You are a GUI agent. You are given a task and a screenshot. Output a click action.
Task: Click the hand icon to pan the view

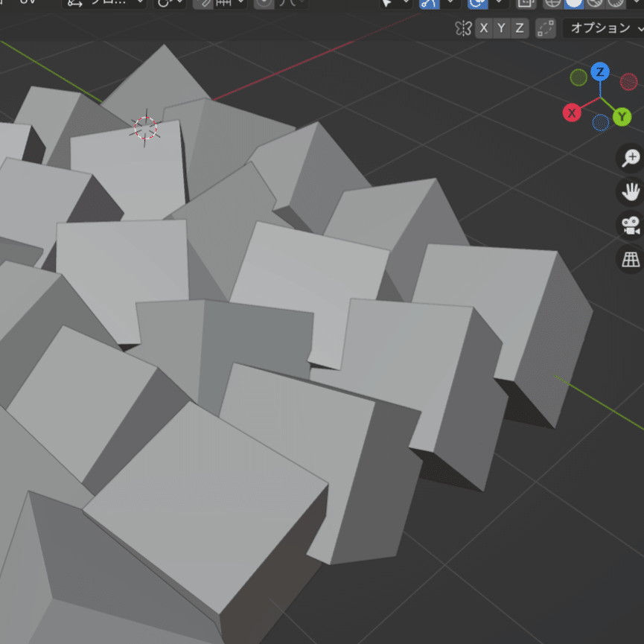(629, 191)
